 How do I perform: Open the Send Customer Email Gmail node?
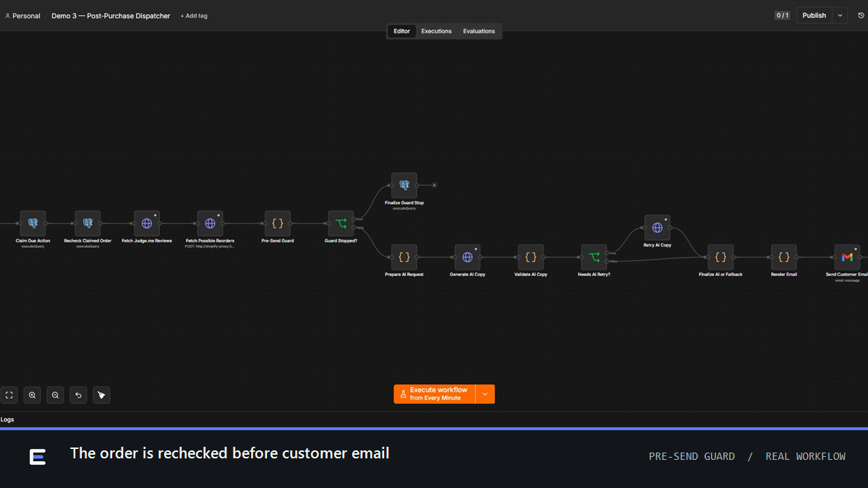(847, 257)
